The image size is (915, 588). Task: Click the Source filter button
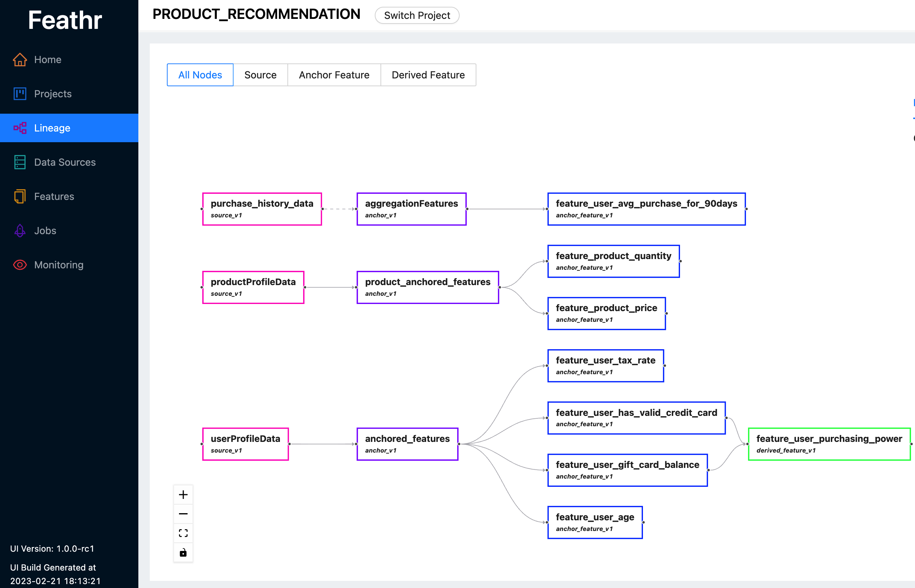(x=261, y=75)
